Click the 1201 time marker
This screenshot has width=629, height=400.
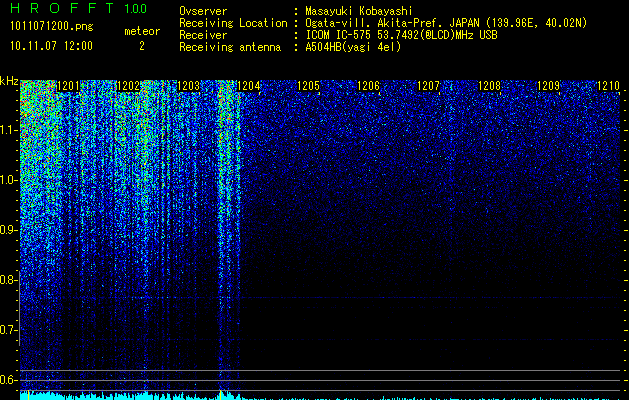tap(68, 86)
